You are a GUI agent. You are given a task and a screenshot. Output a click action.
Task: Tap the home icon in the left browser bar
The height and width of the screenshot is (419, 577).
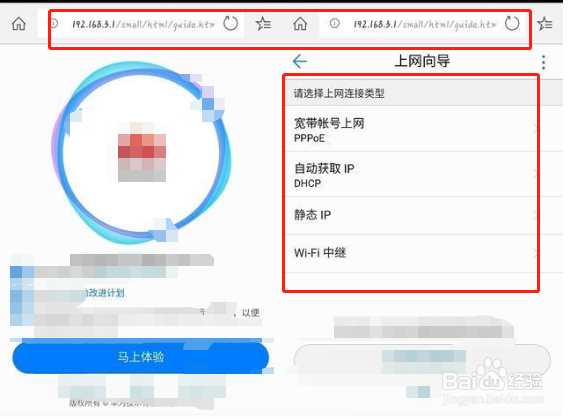pyautogui.click(x=19, y=24)
